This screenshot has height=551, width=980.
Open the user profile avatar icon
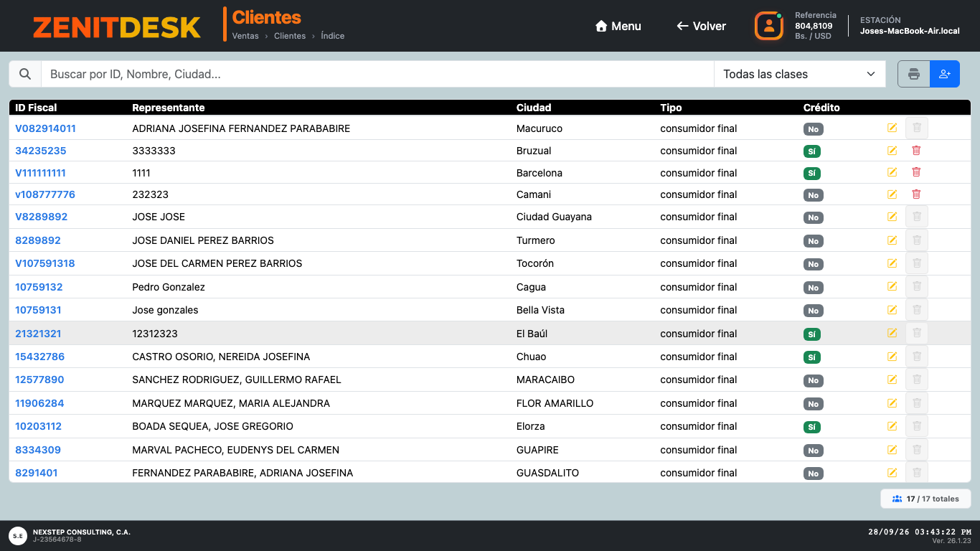(768, 26)
